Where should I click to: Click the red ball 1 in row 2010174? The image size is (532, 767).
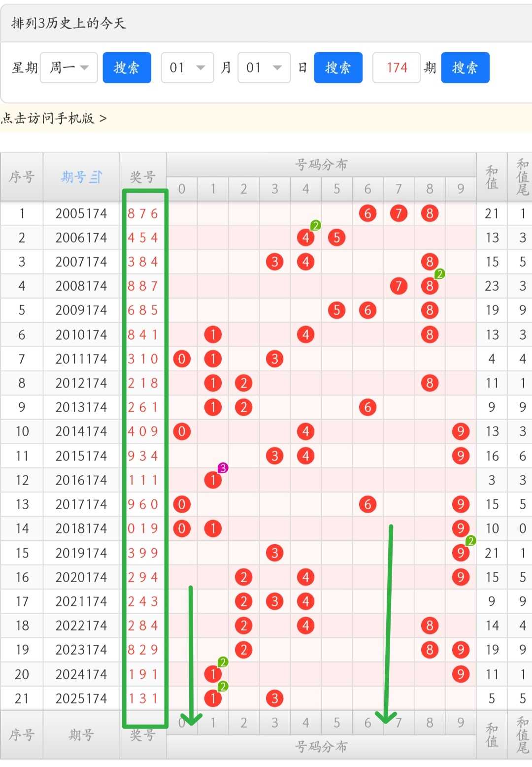pyautogui.click(x=213, y=335)
